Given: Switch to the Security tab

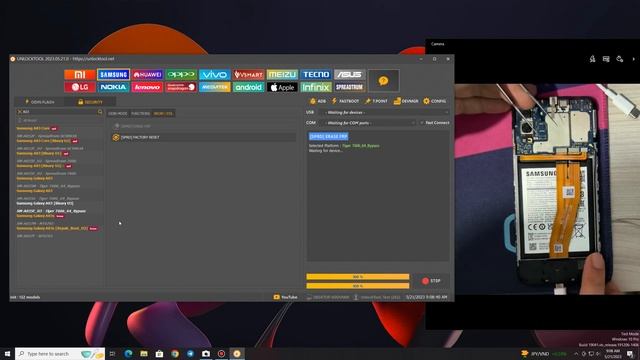Looking at the screenshot, I should [90, 102].
